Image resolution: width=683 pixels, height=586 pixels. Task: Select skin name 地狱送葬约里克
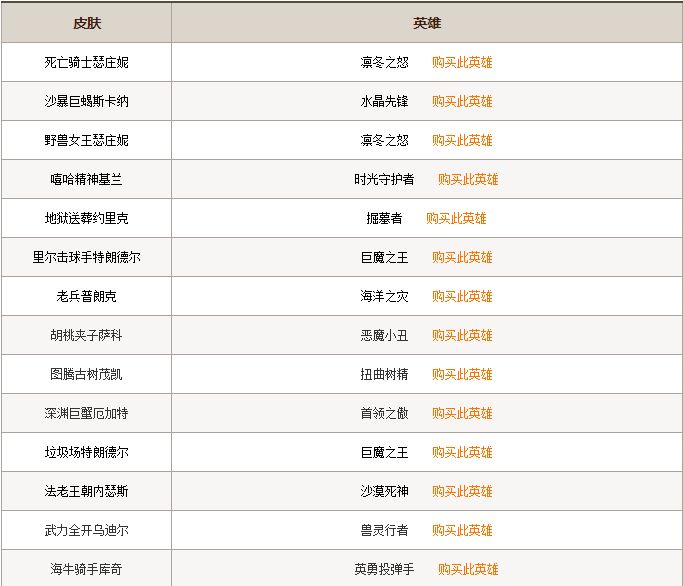tap(87, 218)
